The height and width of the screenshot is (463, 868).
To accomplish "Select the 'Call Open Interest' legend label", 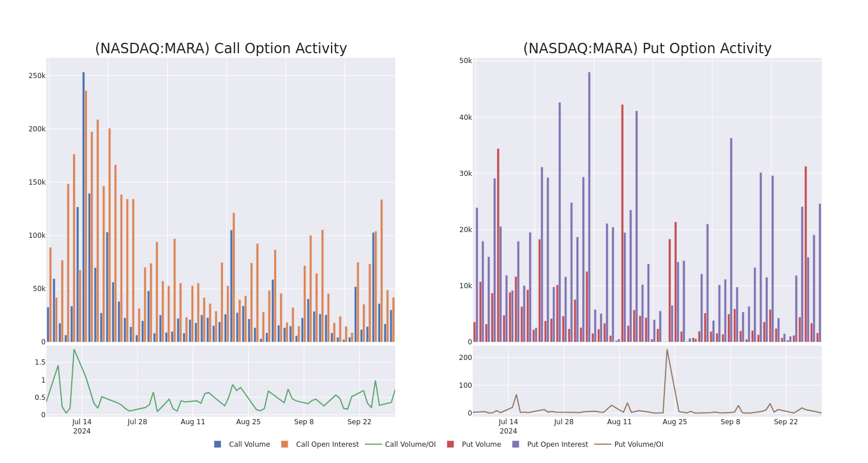I will coord(328,444).
